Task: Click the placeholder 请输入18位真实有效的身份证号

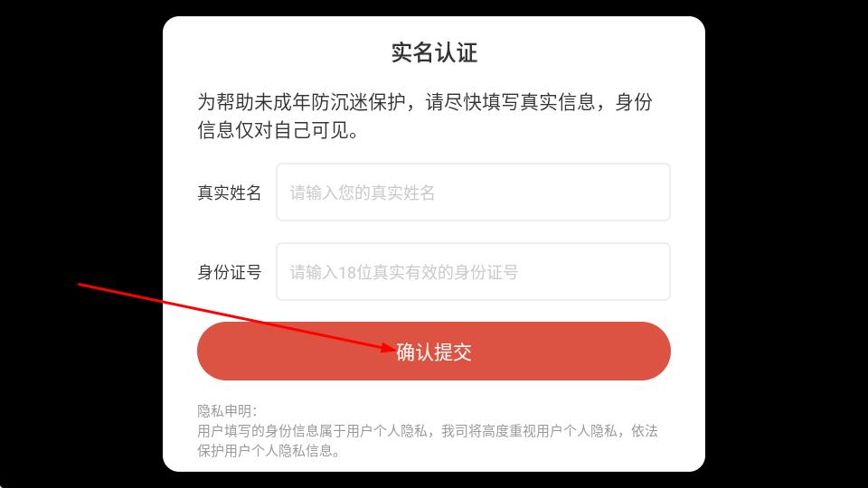Action: tap(403, 272)
